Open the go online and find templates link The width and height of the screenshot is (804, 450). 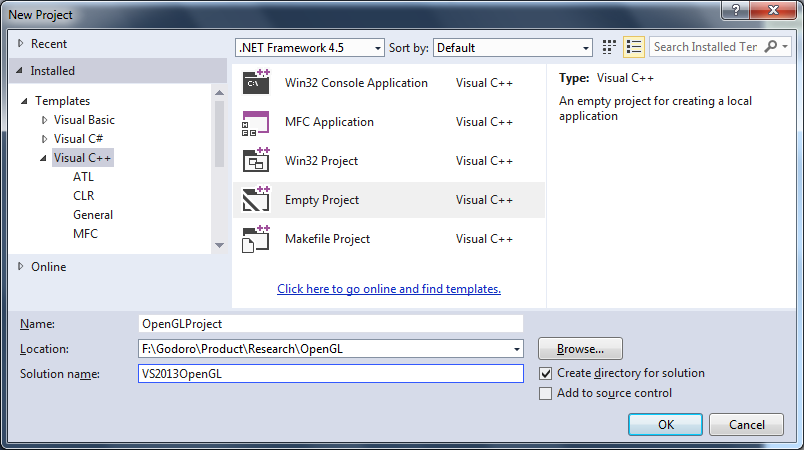point(389,289)
